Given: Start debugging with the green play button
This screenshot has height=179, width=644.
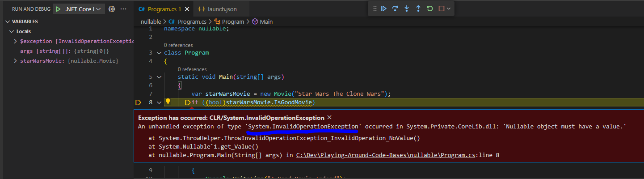Looking at the screenshot, I should click(x=59, y=9).
